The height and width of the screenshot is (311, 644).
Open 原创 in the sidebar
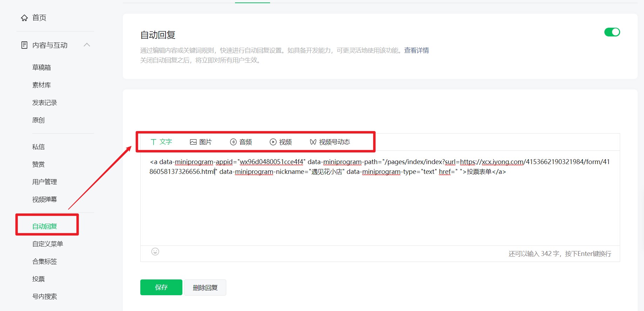(x=38, y=120)
